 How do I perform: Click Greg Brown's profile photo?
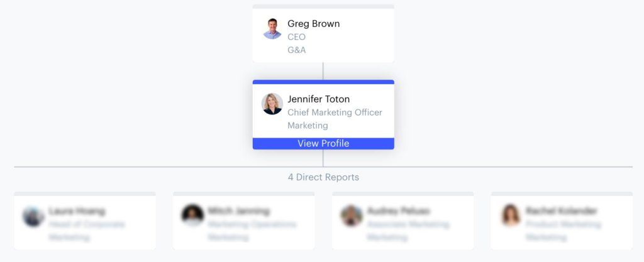(272, 29)
